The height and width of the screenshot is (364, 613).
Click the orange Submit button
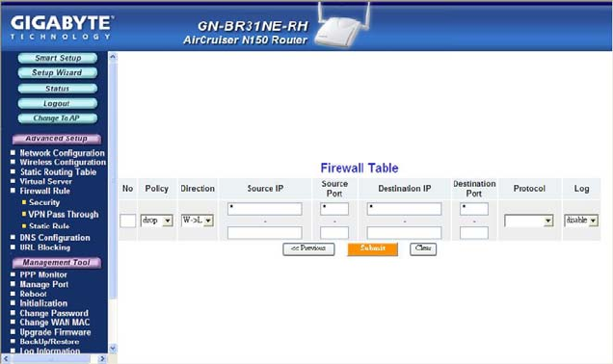click(x=373, y=248)
